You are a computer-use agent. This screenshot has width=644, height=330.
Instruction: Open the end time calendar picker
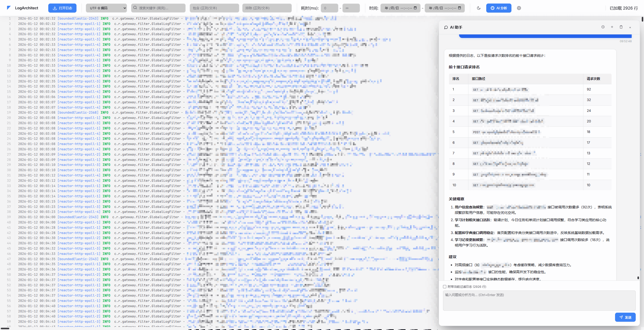click(x=460, y=8)
